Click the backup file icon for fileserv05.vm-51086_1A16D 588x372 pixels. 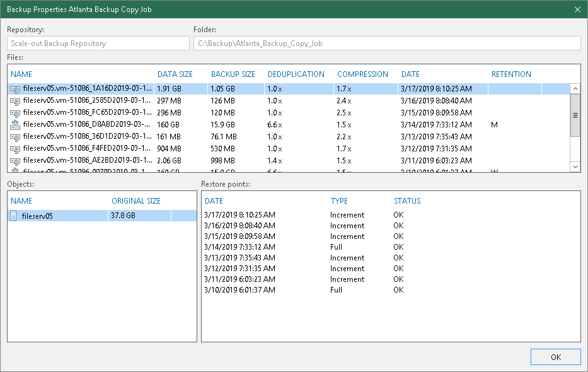click(15, 90)
